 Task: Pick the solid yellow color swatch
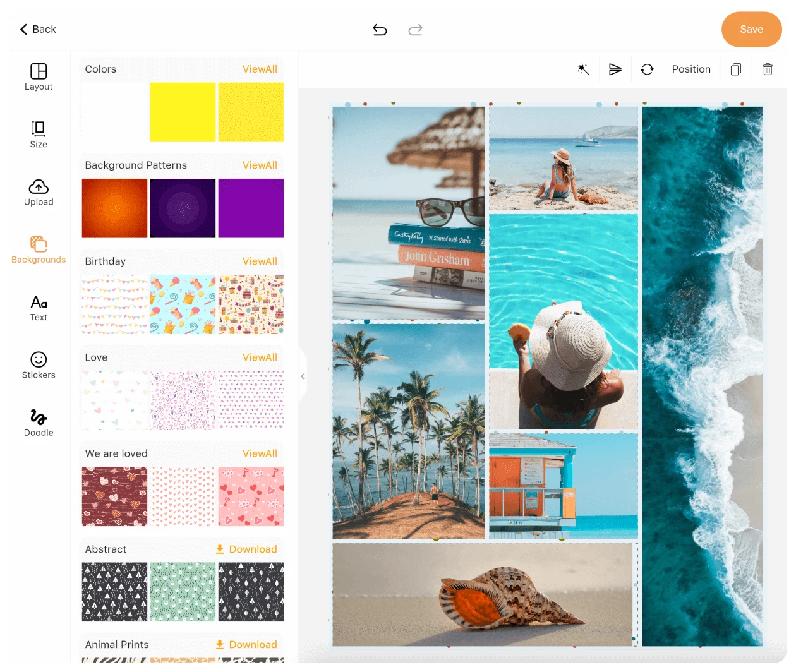click(183, 112)
